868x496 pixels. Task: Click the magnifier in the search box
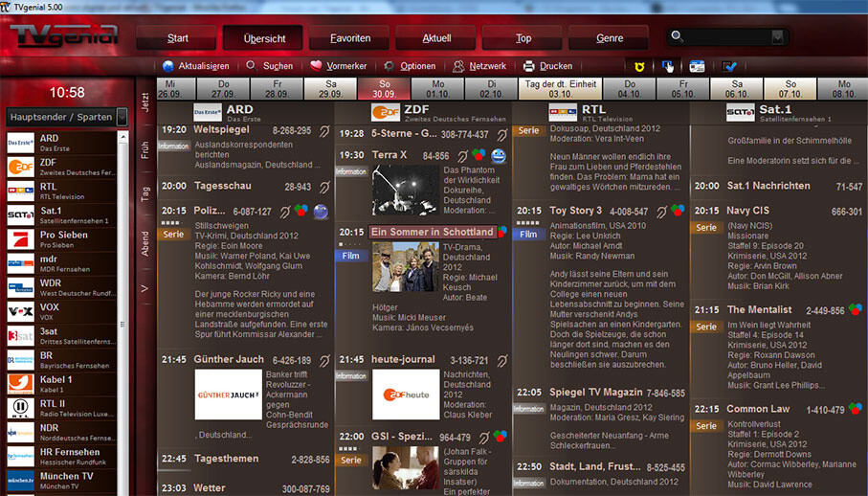pyautogui.click(x=677, y=37)
